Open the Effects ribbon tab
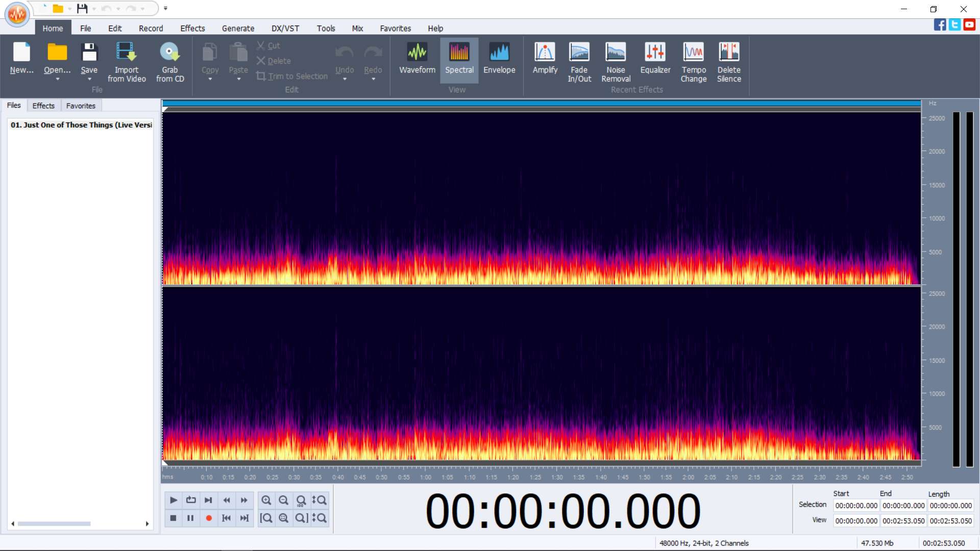Screen dimensions: 980x551 192,29
